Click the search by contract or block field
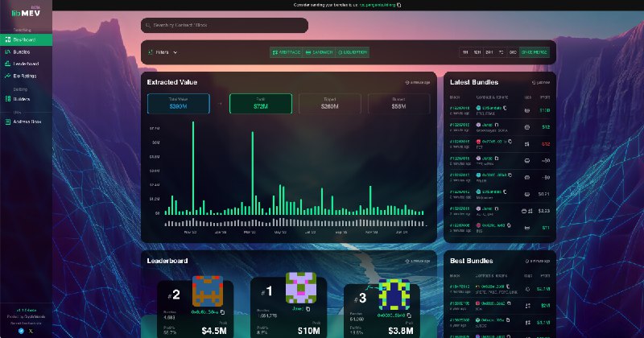This screenshot has width=644, height=338. click(x=224, y=26)
